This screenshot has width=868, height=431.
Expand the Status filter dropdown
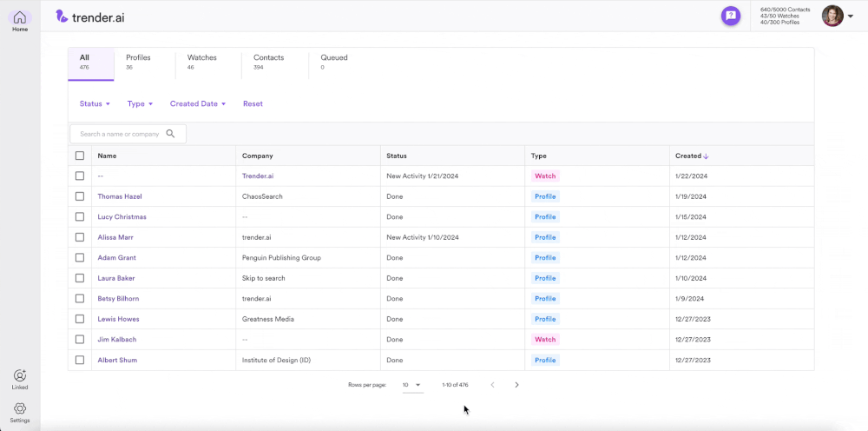95,103
